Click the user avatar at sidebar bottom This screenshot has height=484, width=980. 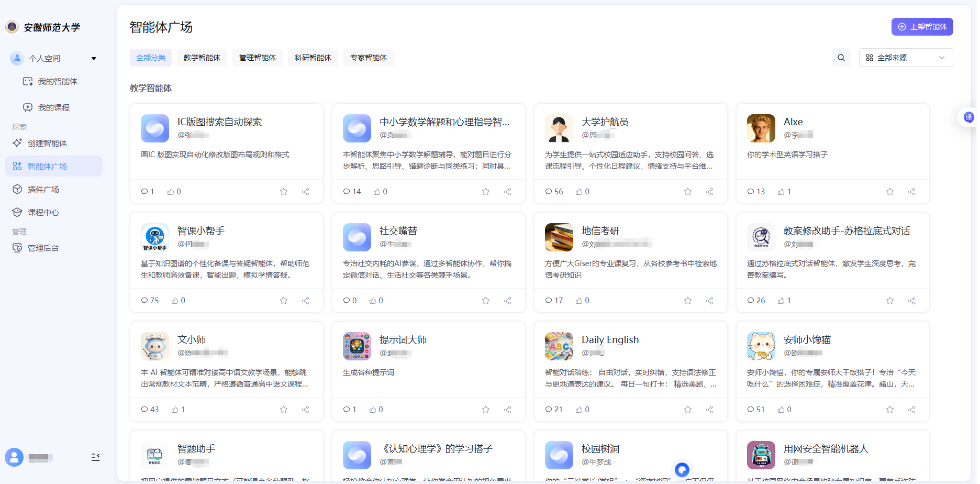[14, 457]
